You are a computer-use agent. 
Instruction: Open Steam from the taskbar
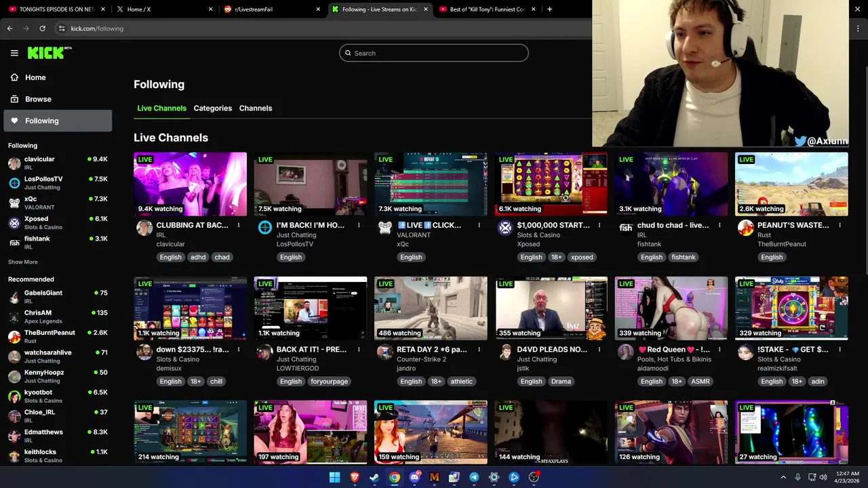(374, 477)
